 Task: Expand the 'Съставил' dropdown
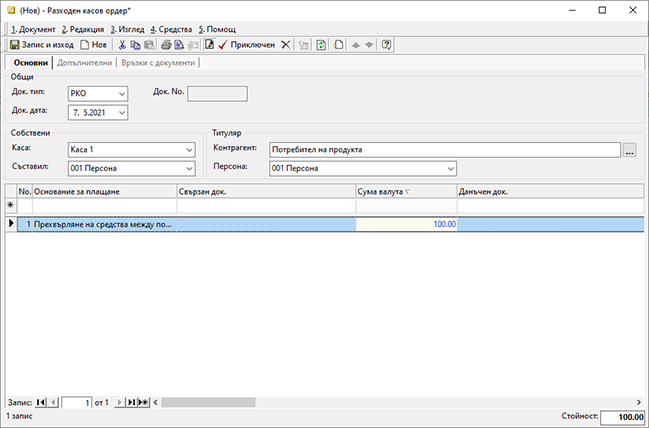point(189,168)
